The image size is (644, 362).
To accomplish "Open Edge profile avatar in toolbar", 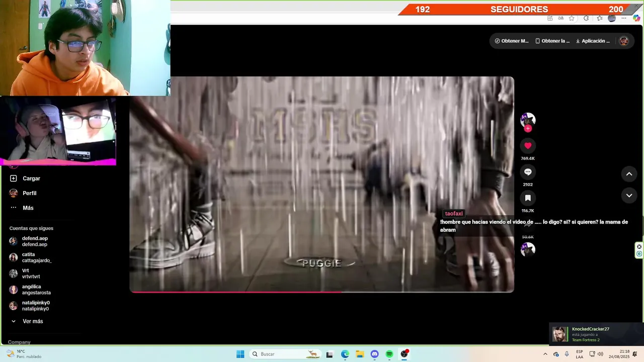I will coord(612,18).
